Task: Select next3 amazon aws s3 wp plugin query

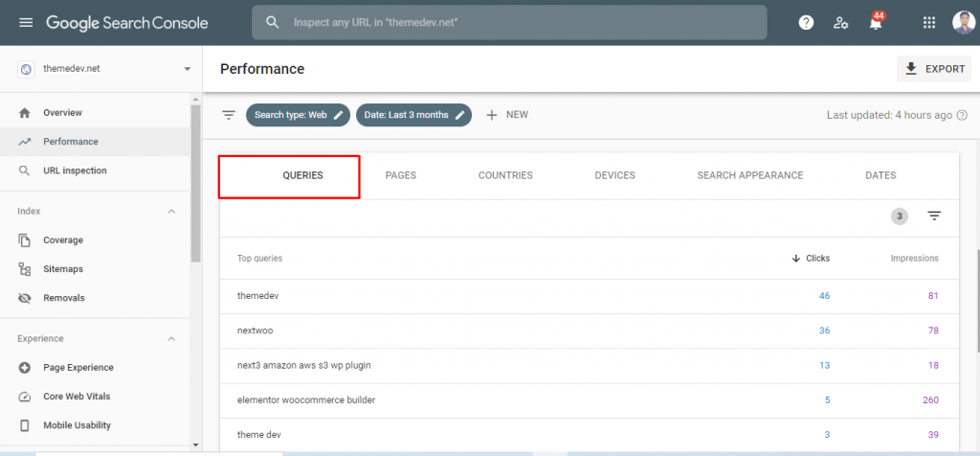Action: click(590, 365)
